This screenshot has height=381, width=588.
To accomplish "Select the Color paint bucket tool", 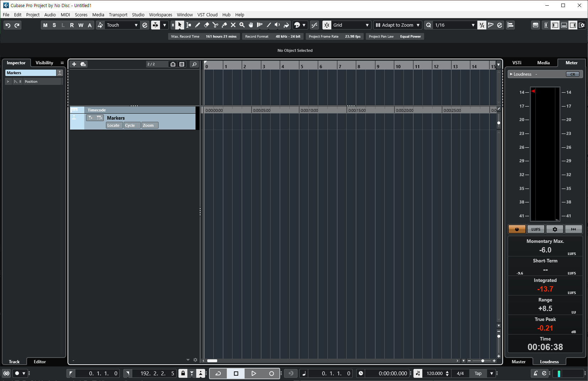I will point(287,25).
